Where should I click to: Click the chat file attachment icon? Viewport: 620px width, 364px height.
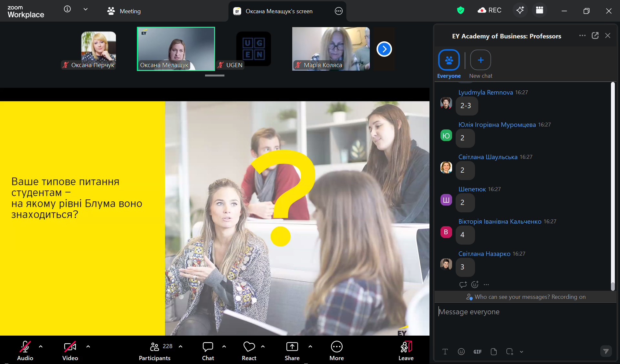pos(493,352)
